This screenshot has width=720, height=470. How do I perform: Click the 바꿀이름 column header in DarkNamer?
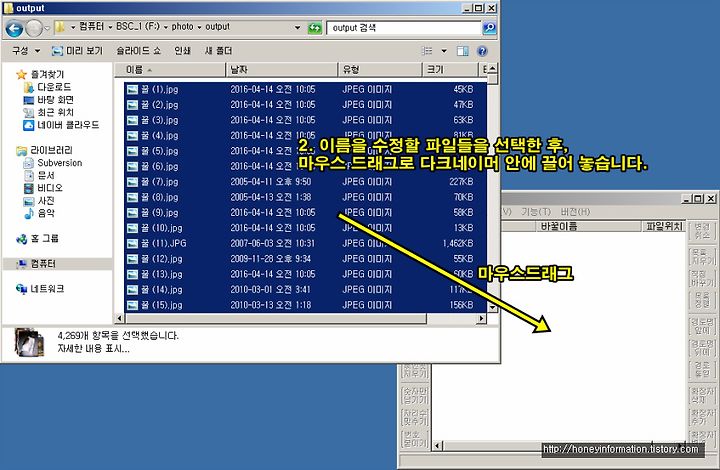(588, 226)
